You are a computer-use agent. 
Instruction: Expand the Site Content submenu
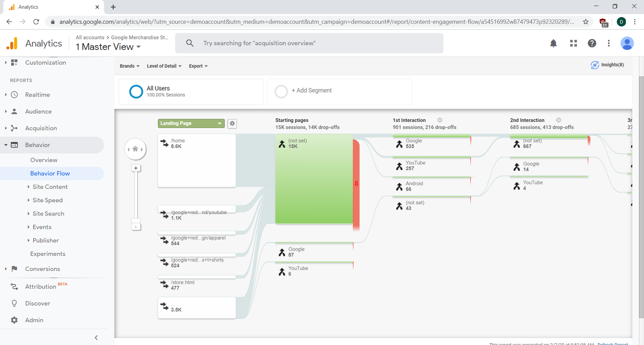50,187
